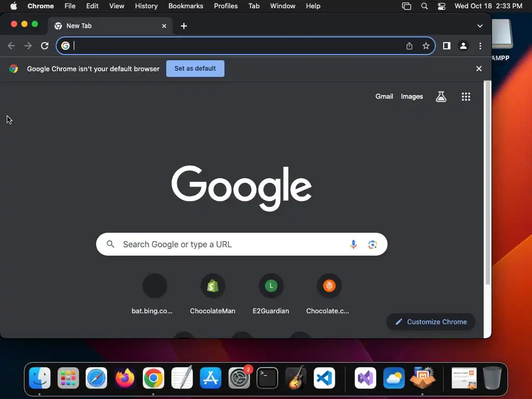Start voice search with microphone icon
Viewport: 532px width, 399px height.
(353, 244)
